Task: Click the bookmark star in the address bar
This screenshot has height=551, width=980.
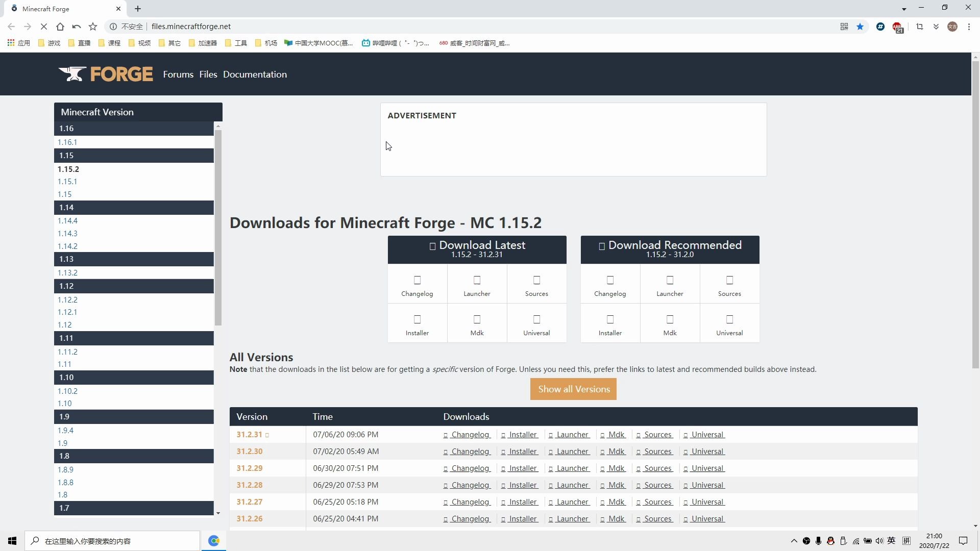Action: pyautogui.click(x=860, y=27)
